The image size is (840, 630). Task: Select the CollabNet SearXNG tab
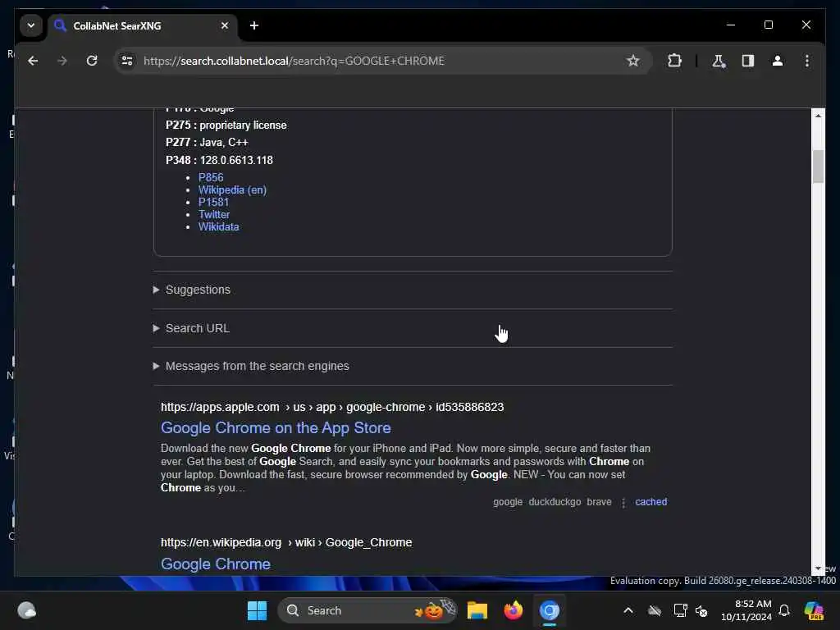143,26
